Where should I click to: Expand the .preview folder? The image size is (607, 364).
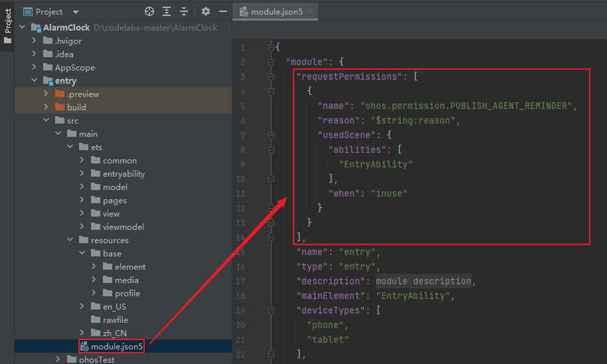click(46, 93)
